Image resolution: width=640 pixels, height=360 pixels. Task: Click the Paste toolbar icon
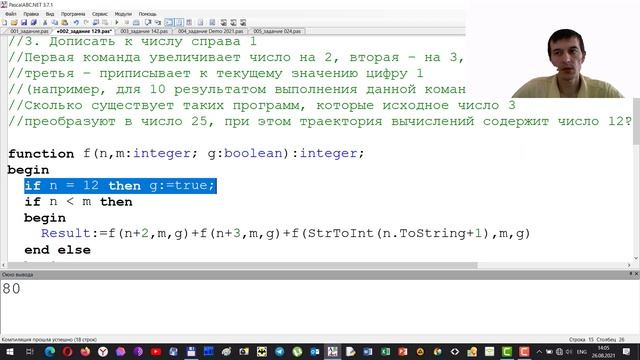pos(64,22)
